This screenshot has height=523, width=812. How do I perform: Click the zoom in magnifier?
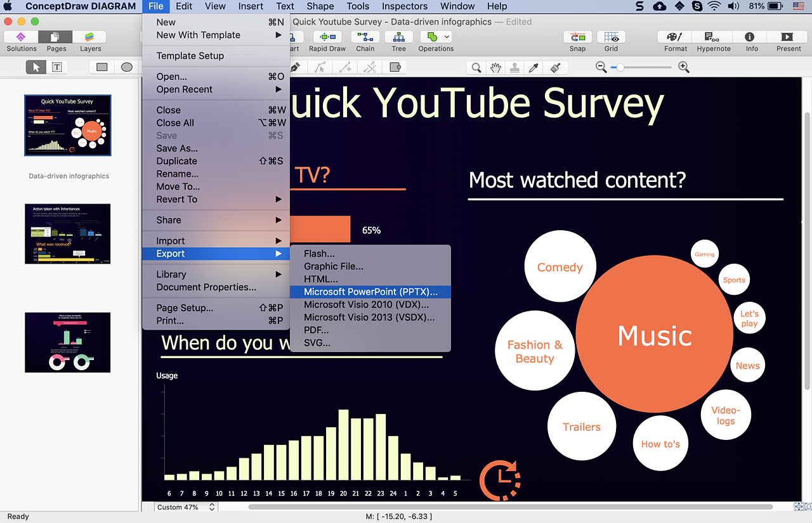pyautogui.click(x=684, y=67)
